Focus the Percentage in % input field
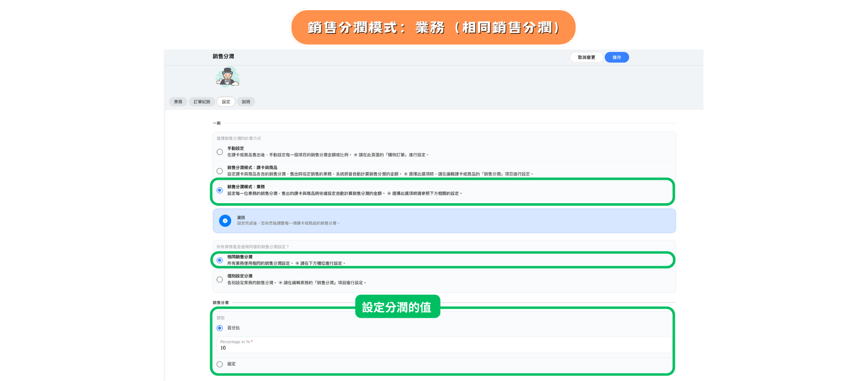The image size is (868, 381). point(443,348)
